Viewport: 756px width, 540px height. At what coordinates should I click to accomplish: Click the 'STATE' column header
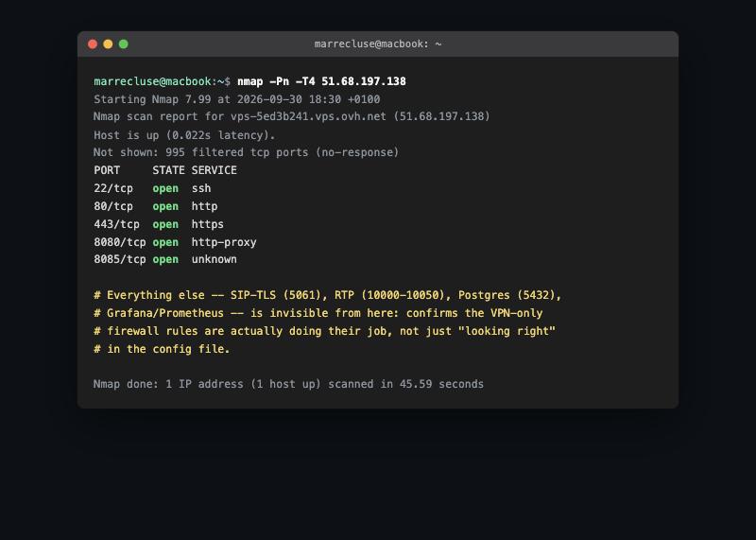pos(168,170)
